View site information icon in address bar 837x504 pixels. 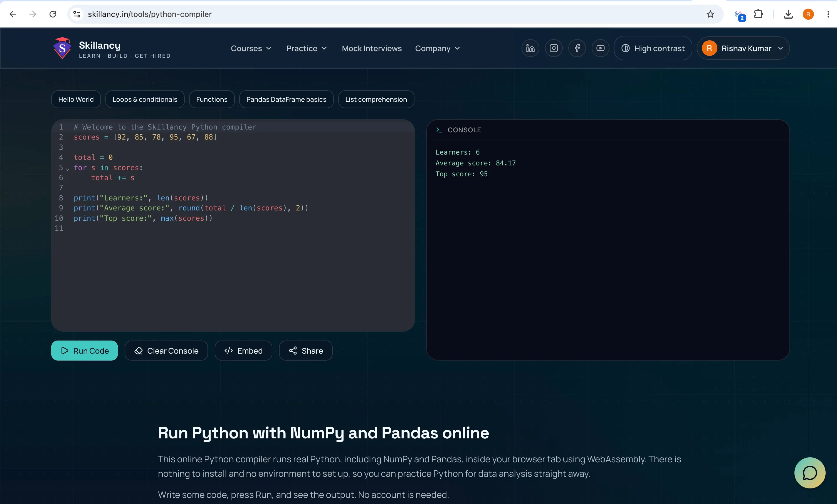point(77,14)
